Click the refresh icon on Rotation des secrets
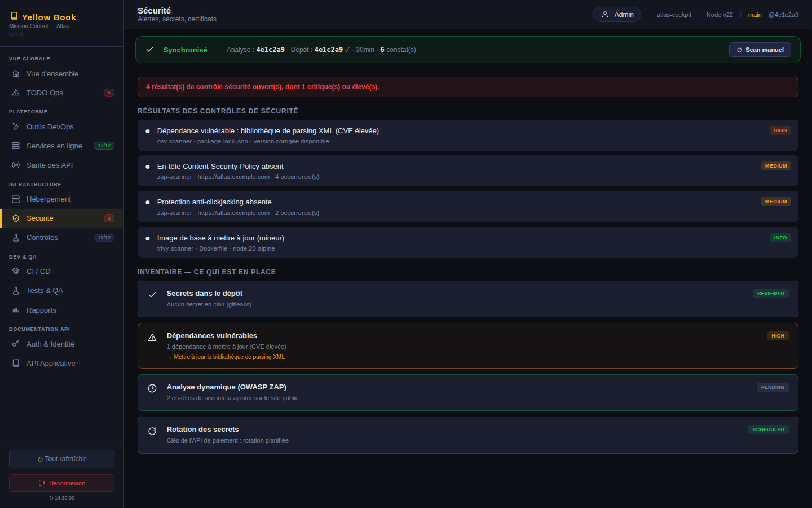 152,431
